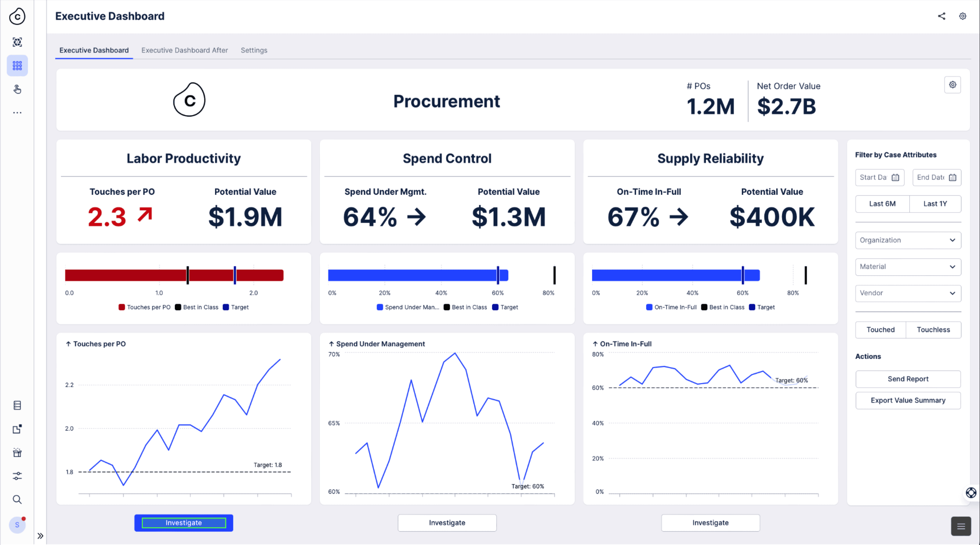Expand the sidebar with double chevron
The width and height of the screenshot is (980, 545).
(x=40, y=536)
